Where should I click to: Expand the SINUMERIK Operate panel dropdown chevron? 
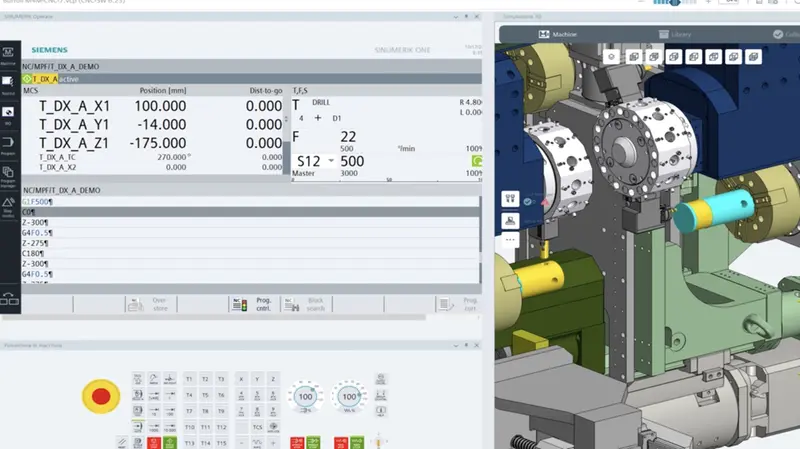[x=456, y=17]
